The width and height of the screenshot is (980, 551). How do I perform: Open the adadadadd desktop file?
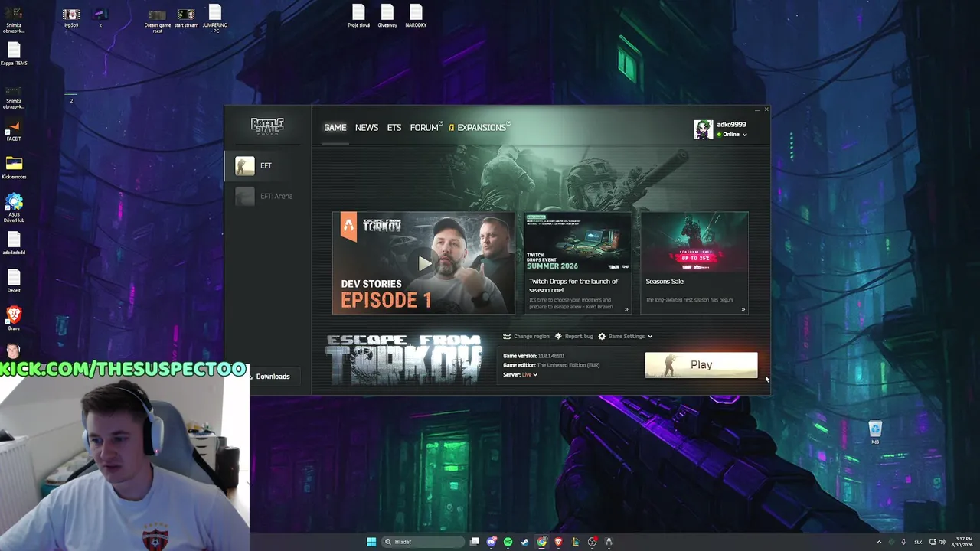pyautogui.click(x=14, y=244)
